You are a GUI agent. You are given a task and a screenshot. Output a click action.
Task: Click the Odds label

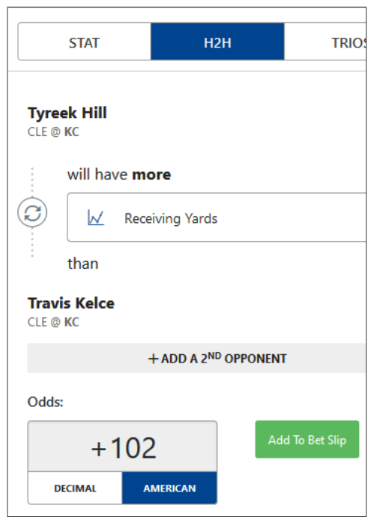click(x=45, y=402)
